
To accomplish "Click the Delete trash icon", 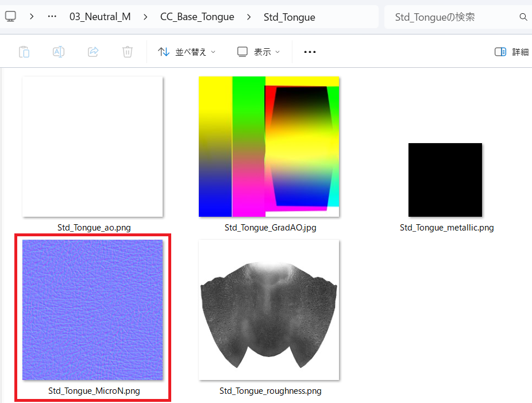I will (x=128, y=52).
